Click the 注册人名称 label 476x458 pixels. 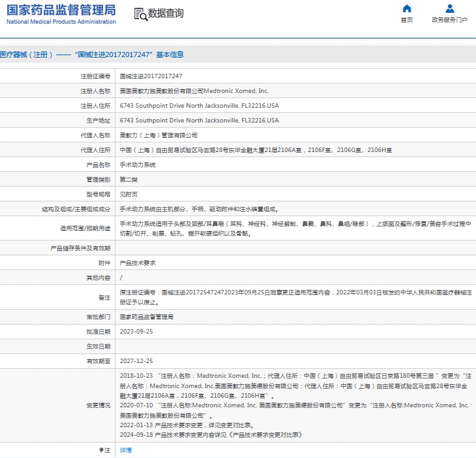(96, 91)
